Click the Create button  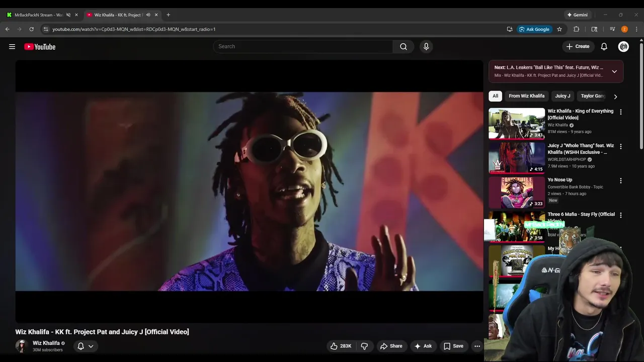[578, 46]
